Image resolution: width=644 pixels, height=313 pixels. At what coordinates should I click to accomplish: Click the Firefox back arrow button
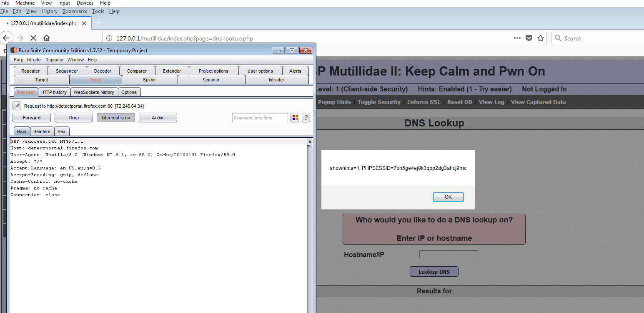click(6, 38)
